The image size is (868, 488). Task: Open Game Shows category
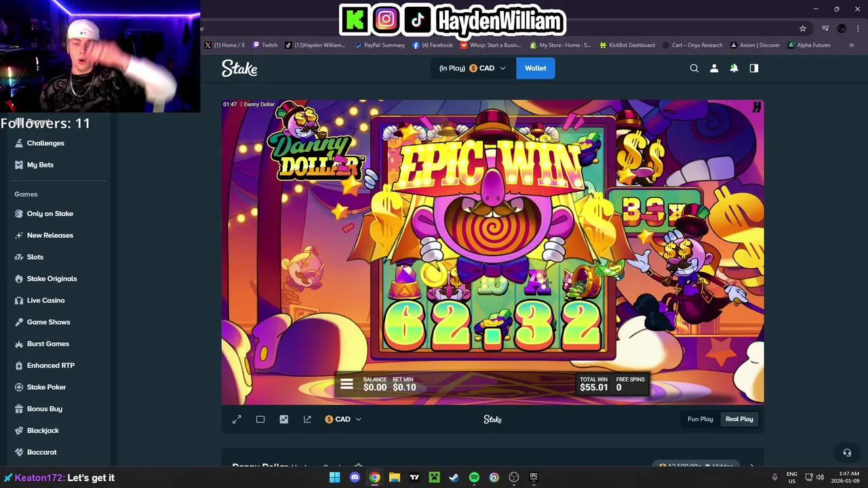click(49, 322)
